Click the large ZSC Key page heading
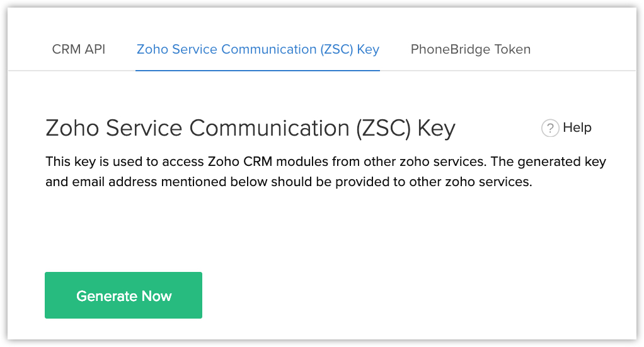Image resolution: width=644 pixels, height=347 pixels. (250, 128)
